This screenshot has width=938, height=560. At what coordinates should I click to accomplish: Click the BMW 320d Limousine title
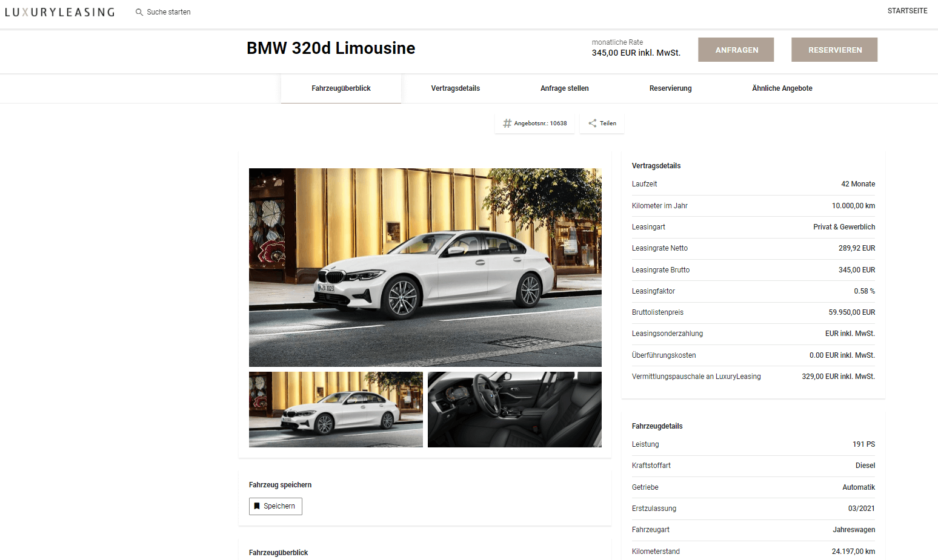(x=331, y=48)
